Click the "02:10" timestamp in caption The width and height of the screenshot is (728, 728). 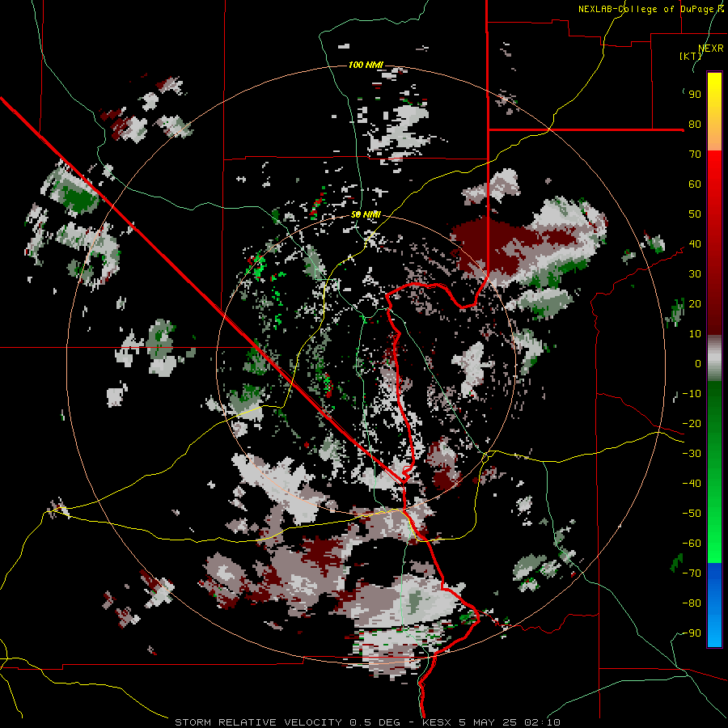point(542,722)
